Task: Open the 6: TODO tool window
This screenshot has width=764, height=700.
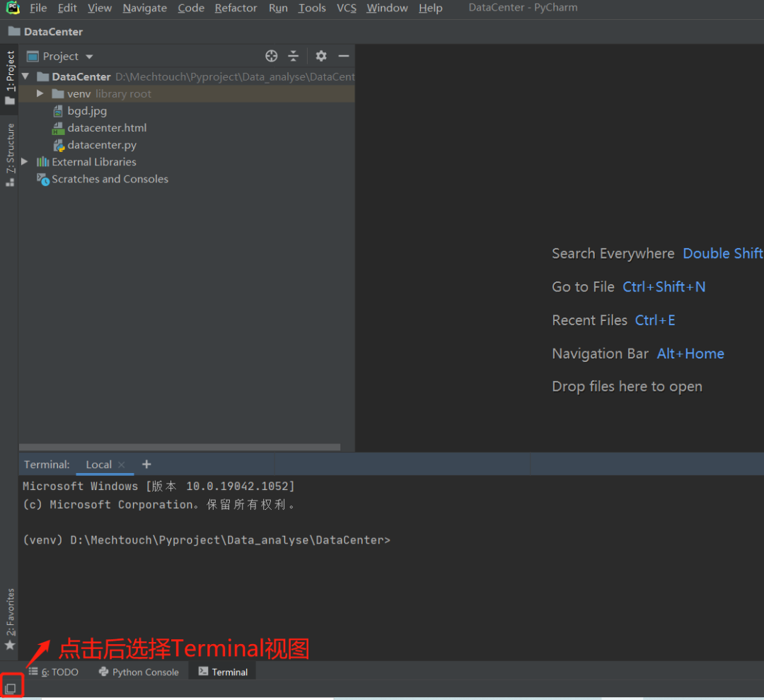Action: [53, 672]
